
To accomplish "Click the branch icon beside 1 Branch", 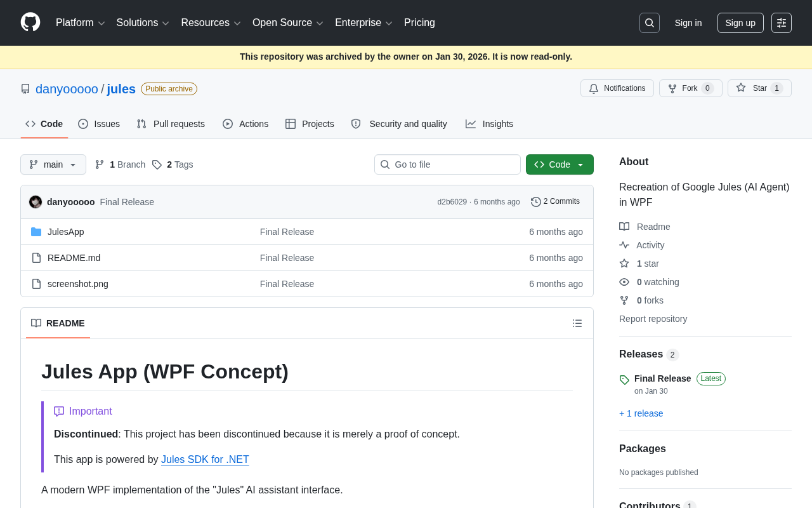I will [x=100, y=164].
